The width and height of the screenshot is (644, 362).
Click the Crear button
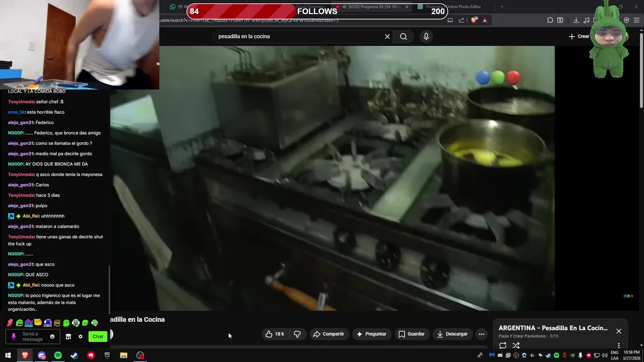[x=579, y=36]
